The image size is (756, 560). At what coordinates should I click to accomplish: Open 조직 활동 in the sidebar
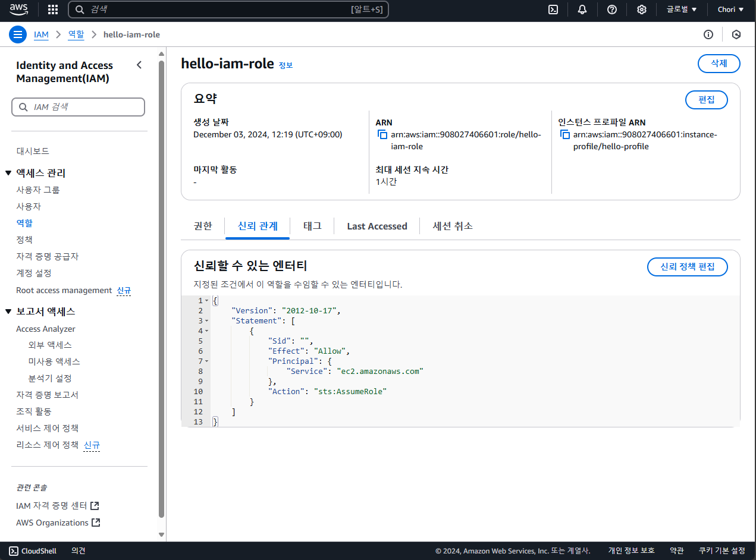click(34, 411)
